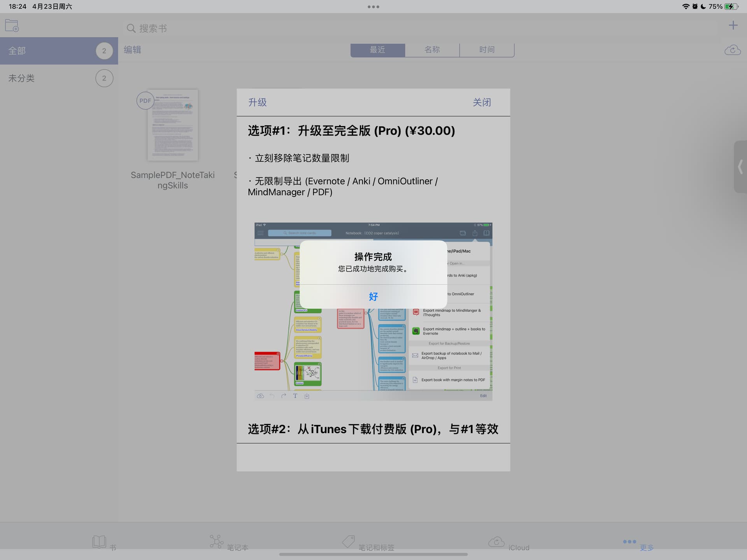Open the iCloud tab icon
747x560 pixels.
click(x=496, y=542)
